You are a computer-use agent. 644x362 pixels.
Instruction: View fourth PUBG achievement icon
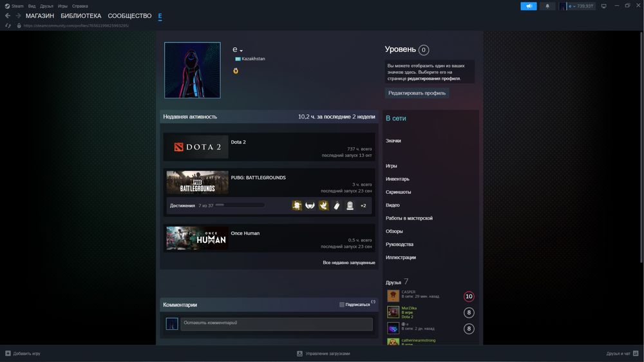[336, 205]
